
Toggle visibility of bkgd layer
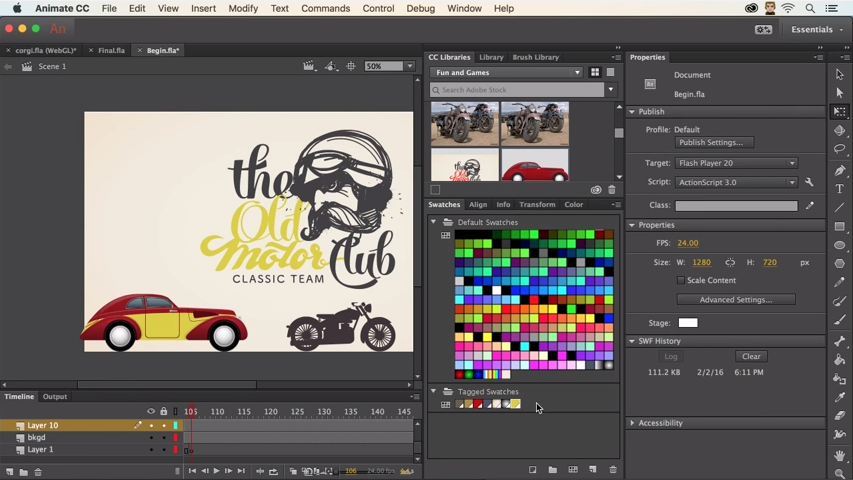point(151,438)
